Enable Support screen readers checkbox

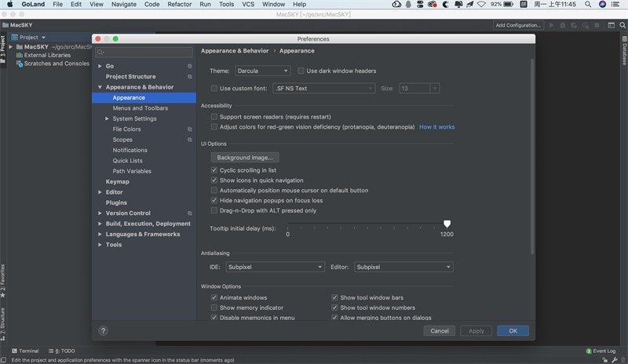point(214,117)
